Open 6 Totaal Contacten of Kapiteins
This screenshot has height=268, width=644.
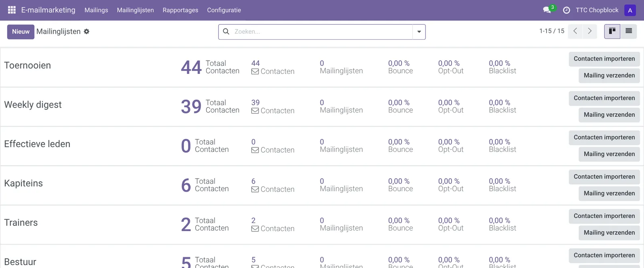coord(205,185)
